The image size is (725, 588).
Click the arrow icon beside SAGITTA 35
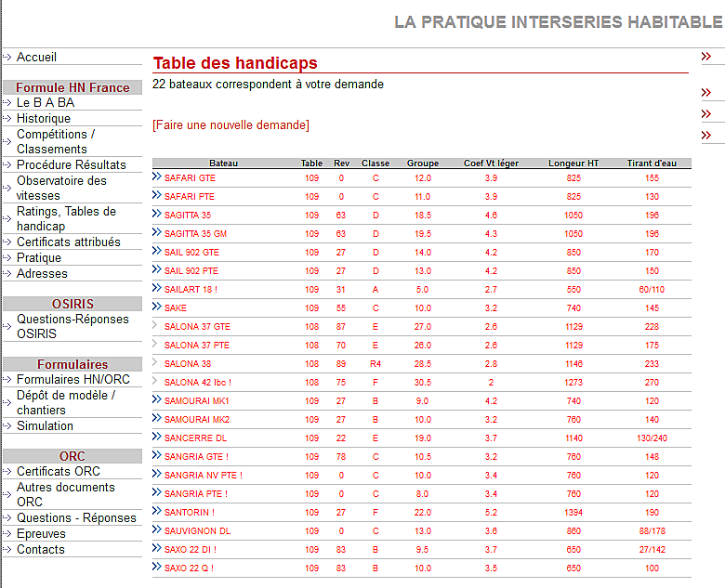point(156,214)
